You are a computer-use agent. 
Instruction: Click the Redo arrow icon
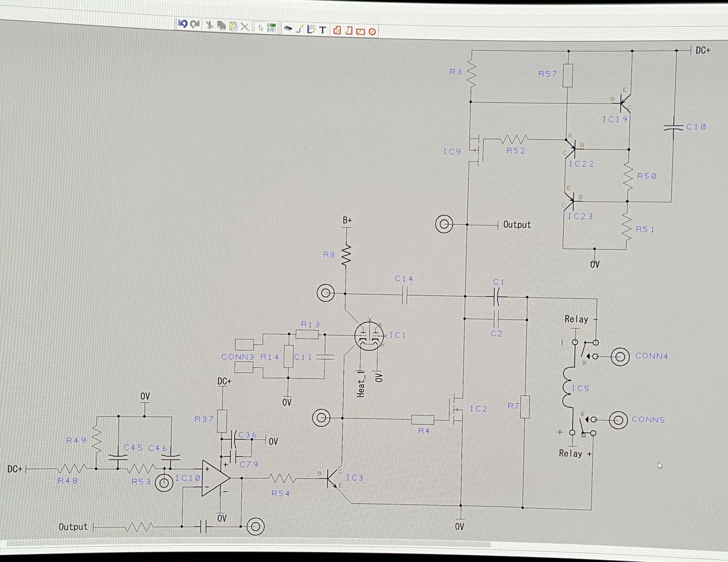coord(194,25)
